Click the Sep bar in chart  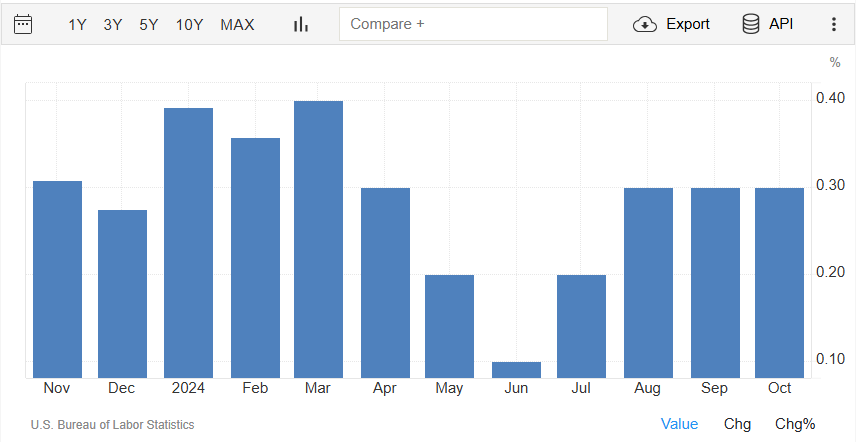click(x=715, y=283)
